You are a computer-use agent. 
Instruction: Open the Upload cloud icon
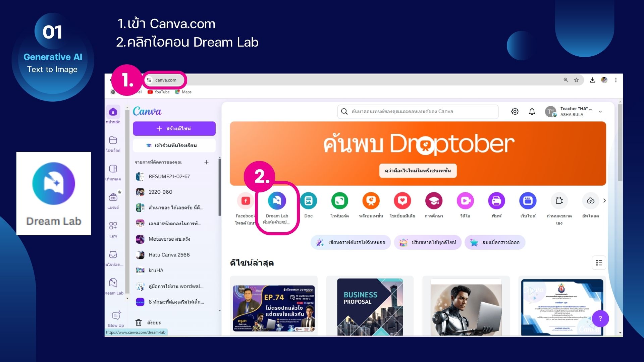(x=590, y=201)
